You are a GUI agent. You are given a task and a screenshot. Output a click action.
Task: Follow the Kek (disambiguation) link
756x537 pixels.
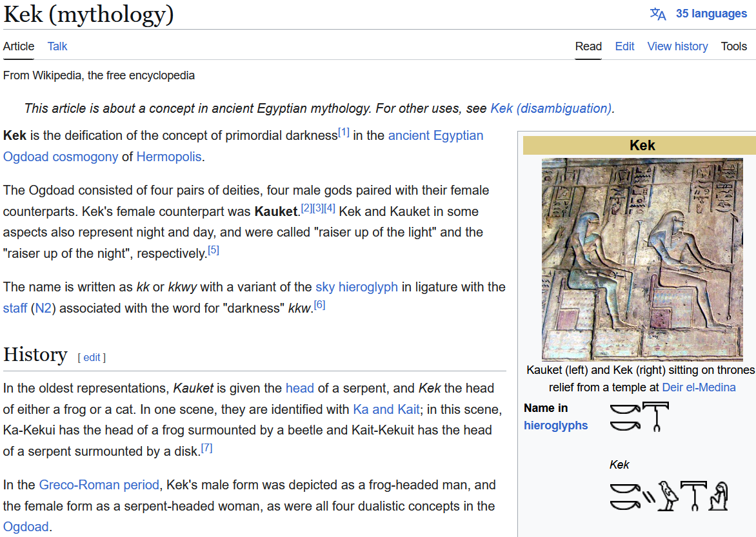click(551, 108)
